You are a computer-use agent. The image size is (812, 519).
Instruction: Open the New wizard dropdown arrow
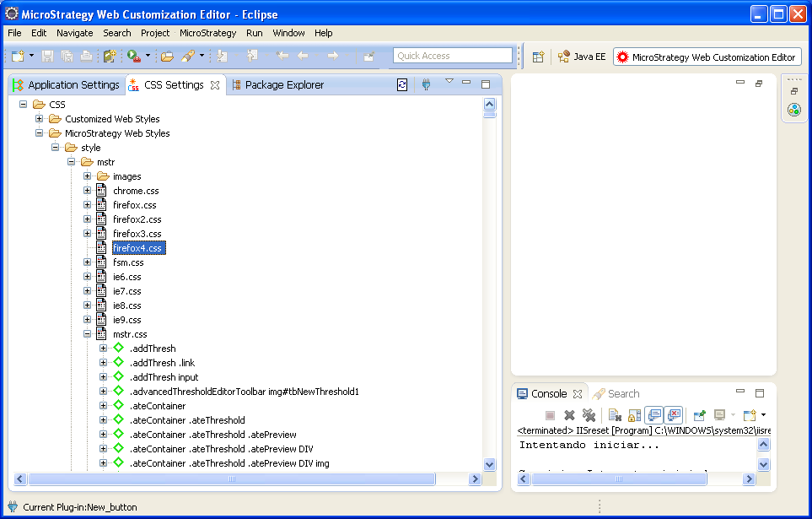pyautogui.click(x=30, y=57)
